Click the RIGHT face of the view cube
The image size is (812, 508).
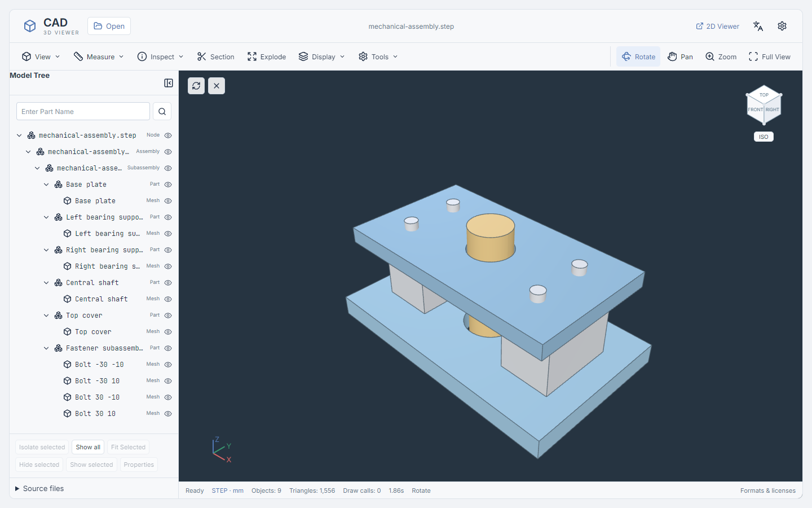coord(773,110)
